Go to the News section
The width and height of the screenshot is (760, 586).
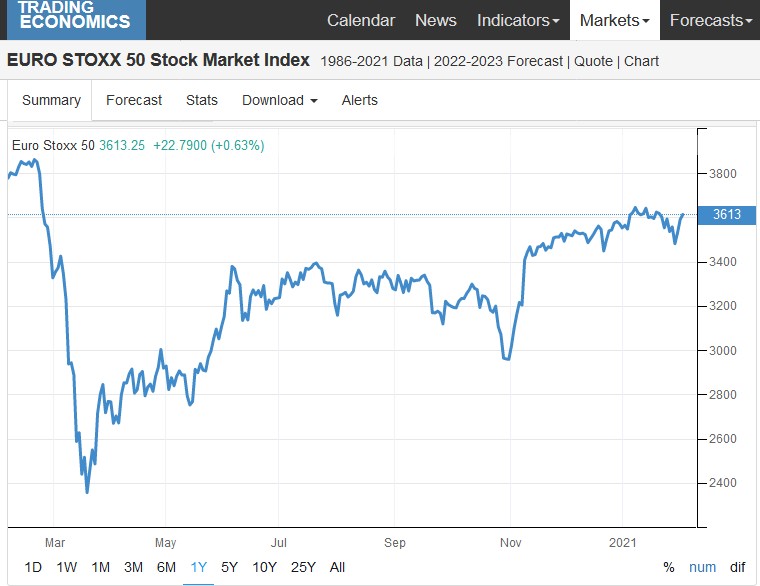[435, 20]
